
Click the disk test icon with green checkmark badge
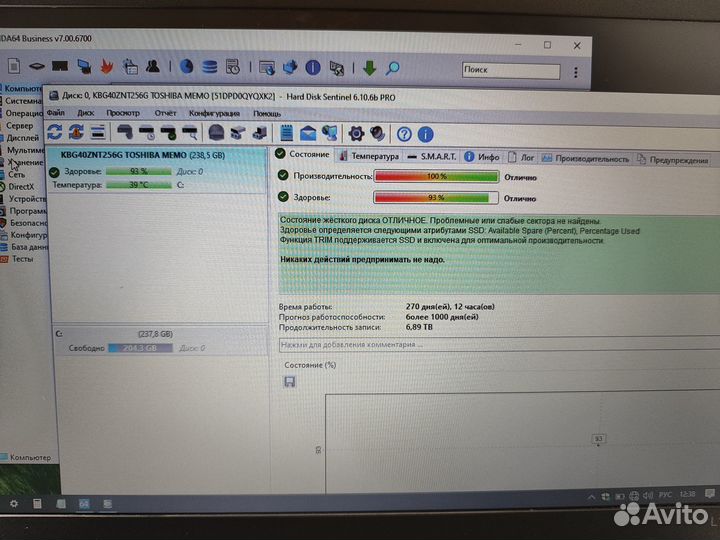168,133
